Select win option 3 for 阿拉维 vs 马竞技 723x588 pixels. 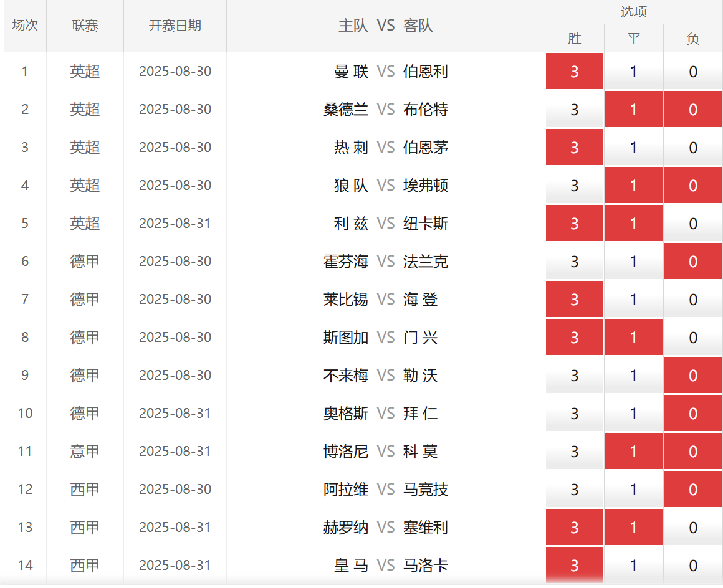(575, 490)
